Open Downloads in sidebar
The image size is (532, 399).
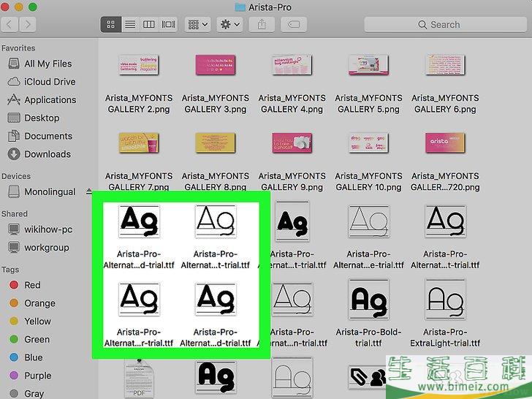[x=39, y=154]
